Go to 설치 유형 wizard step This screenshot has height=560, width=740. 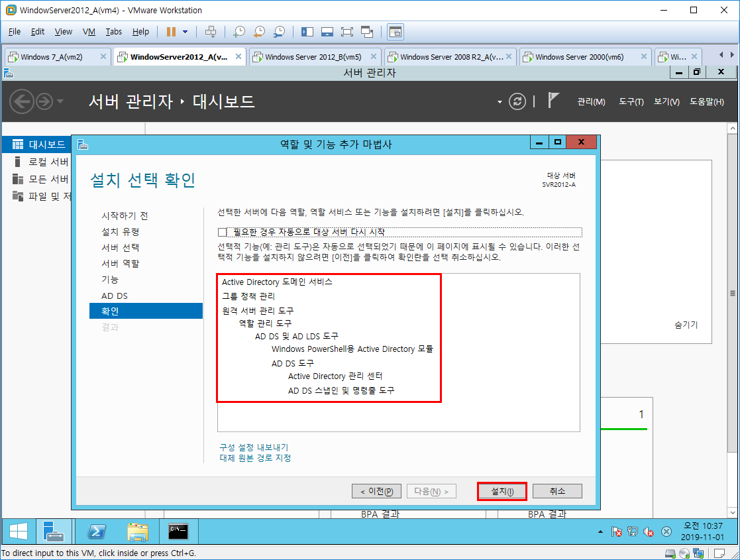pyautogui.click(x=121, y=232)
